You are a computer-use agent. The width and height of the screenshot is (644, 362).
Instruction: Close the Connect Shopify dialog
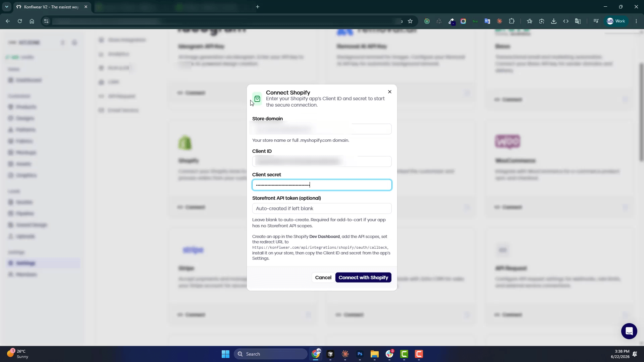(x=389, y=92)
